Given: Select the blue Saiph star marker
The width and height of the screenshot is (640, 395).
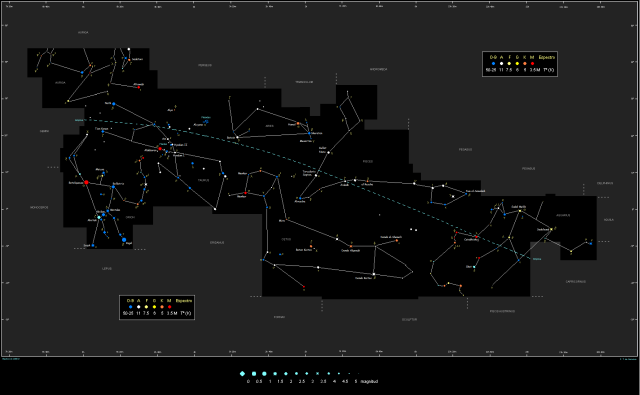Looking at the screenshot, I should point(93,246).
